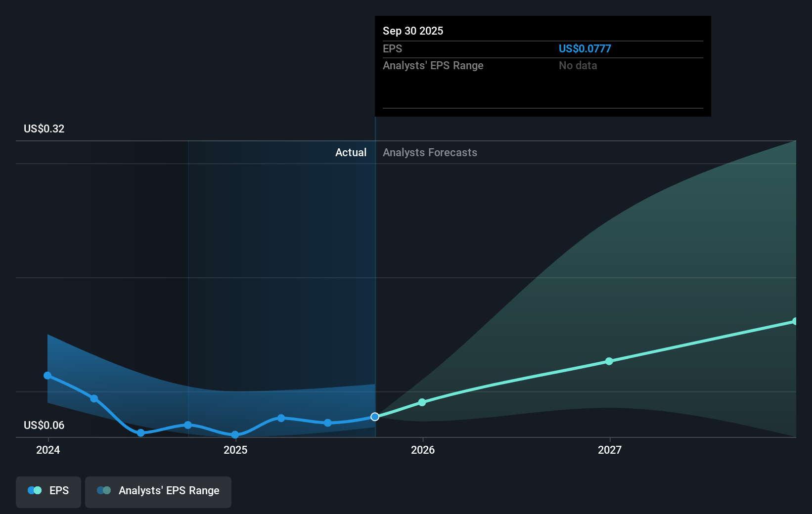This screenshot has width=812, height=514.
Task: Click the Actual section label
Action: pyautogui.click(x=351, y=152)
